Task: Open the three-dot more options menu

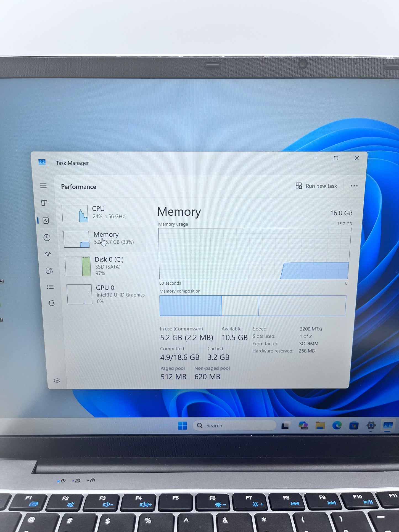Action: pyautogui.click(x=354, y=186)
